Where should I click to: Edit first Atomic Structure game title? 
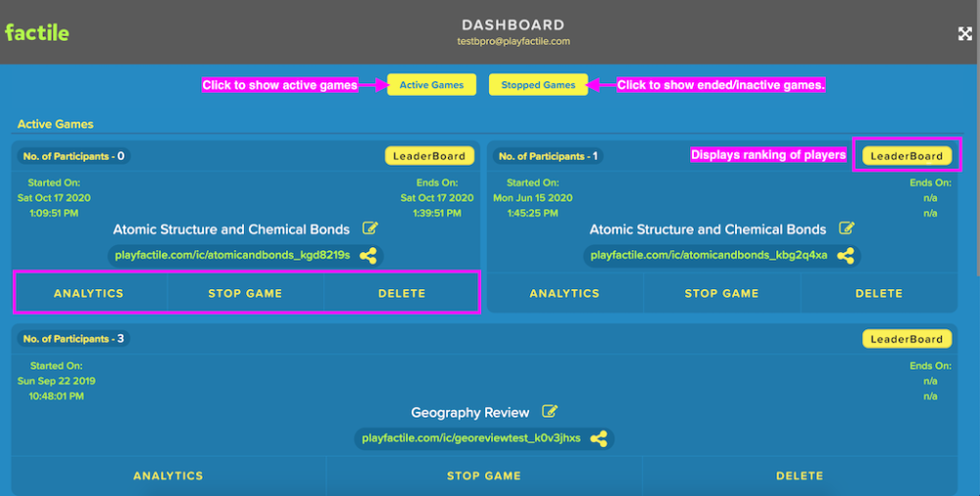click(370, 228)
